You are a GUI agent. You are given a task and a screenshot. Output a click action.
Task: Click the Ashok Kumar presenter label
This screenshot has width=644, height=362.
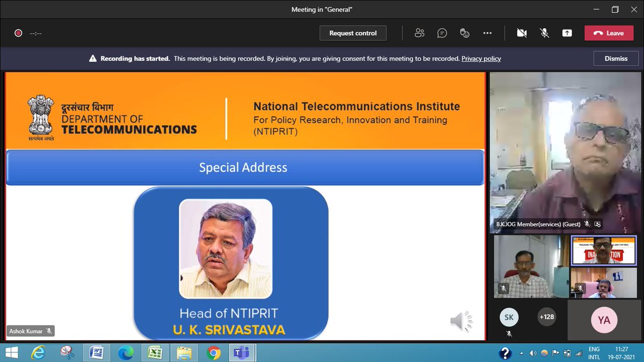(x=30, y=331)
